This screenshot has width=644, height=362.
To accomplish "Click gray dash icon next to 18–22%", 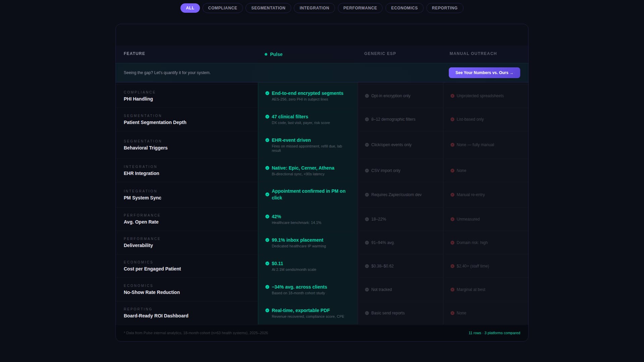I will (x=367, y=219).
